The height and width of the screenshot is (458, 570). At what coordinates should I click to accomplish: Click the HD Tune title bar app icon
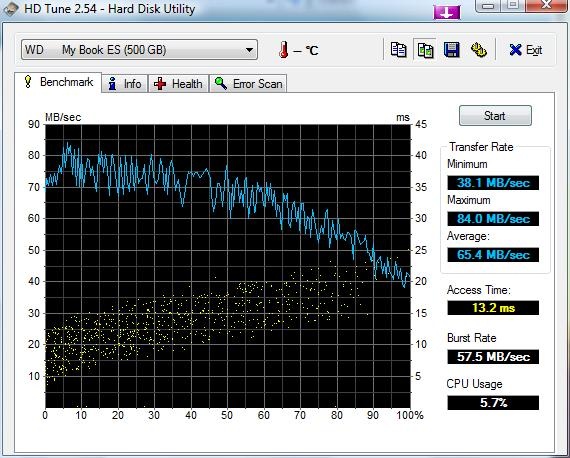tap(11, 9)
